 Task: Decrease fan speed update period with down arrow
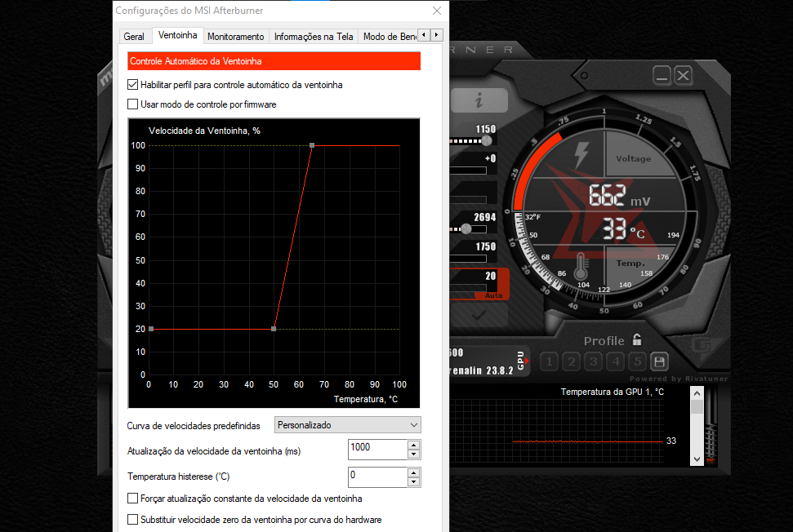pos(414,454)
